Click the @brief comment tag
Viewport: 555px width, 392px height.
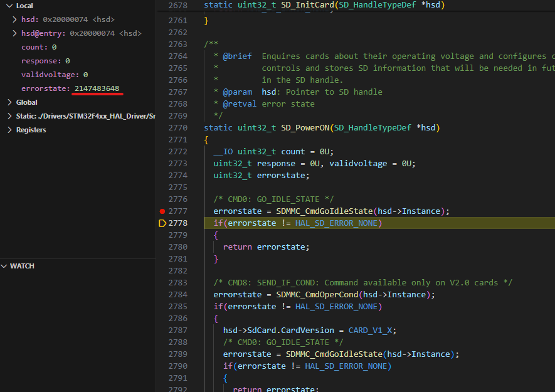237,56
